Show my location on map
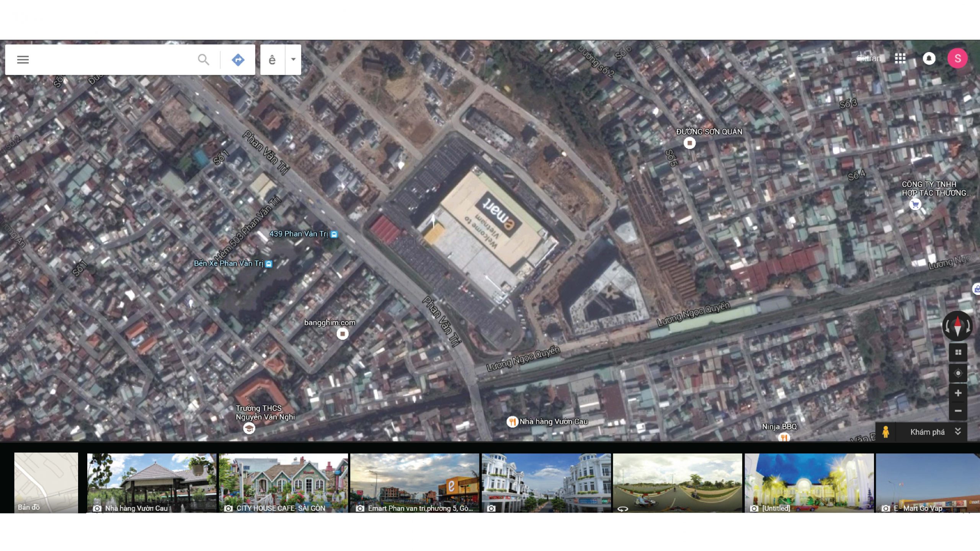Viewport: 980px width, 551px height. [958, 373]
